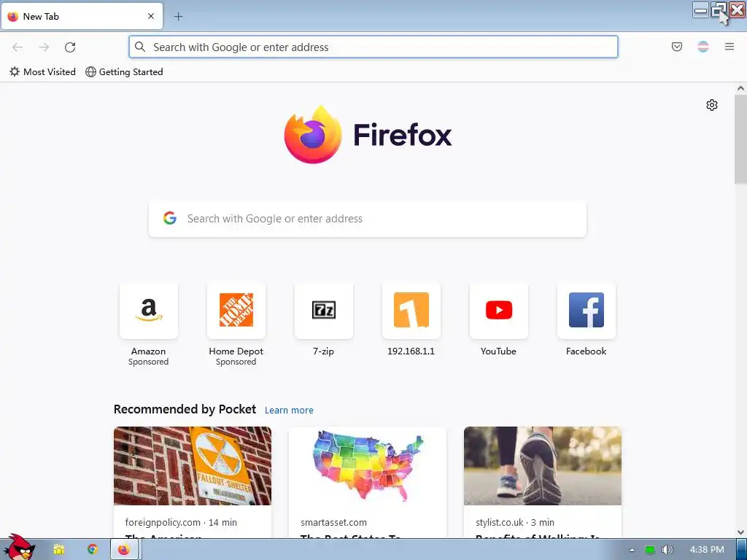Click Firefox taskbar button
This screenshot has width=747, height=560.
[x=125, y=550]
